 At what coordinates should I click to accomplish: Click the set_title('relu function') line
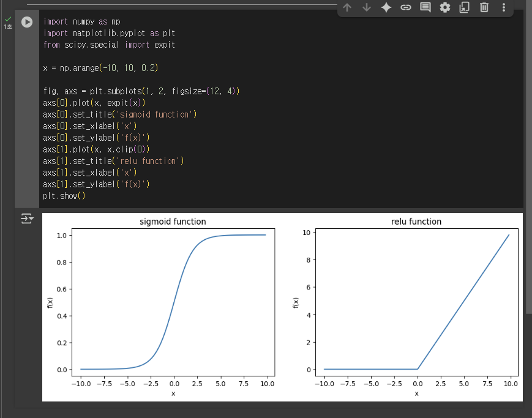pyautogui.click(x=113, y=161)
